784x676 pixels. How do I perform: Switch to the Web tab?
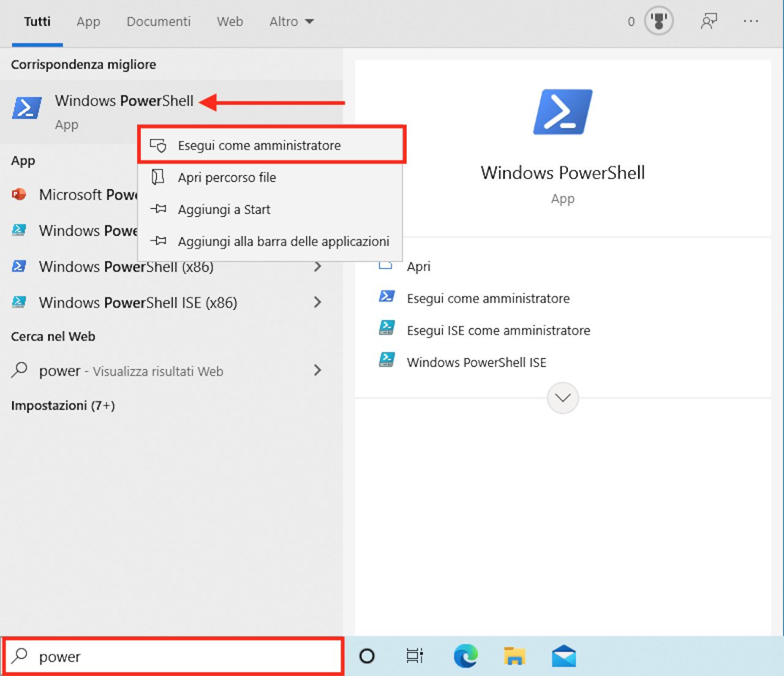pyautogui.click(x=230, y=21)
